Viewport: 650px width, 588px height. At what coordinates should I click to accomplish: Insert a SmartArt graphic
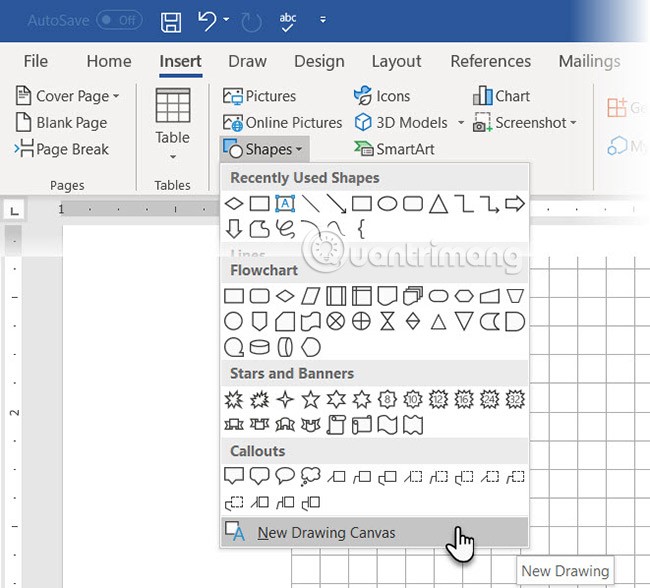[394, 149]
